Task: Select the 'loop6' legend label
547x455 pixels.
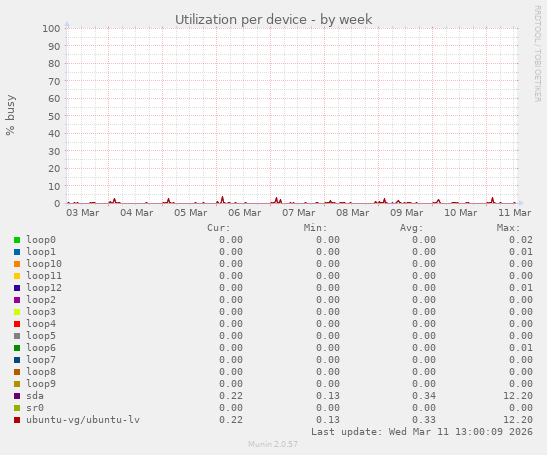Action: pos(41,348)
